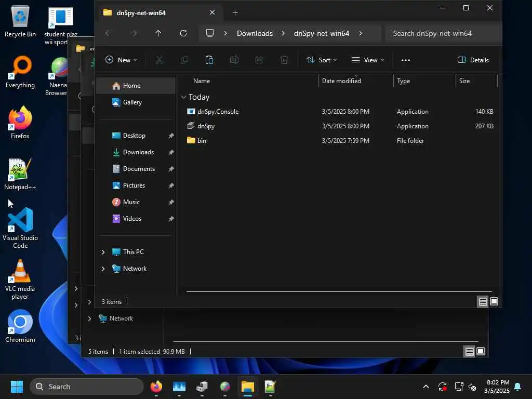The image size is (532, 399).
Task: Click the PC icon in the address bar
Action: (x=210, y=33)
